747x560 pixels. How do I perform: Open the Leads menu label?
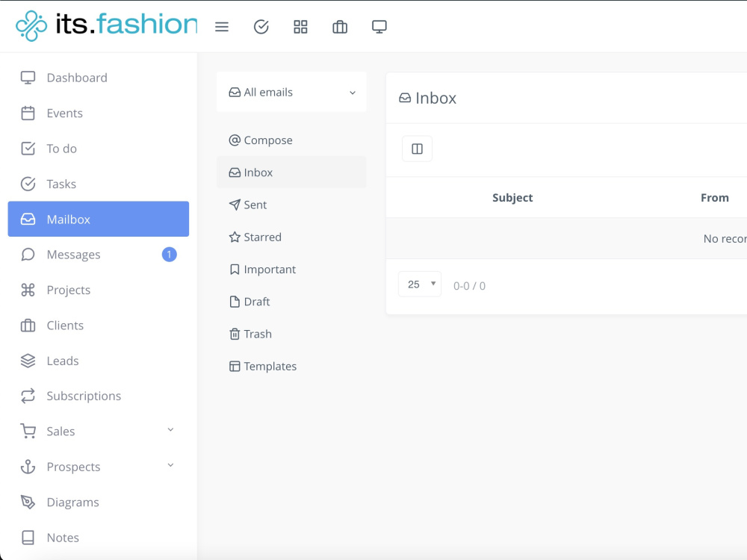tap(63, 361)
